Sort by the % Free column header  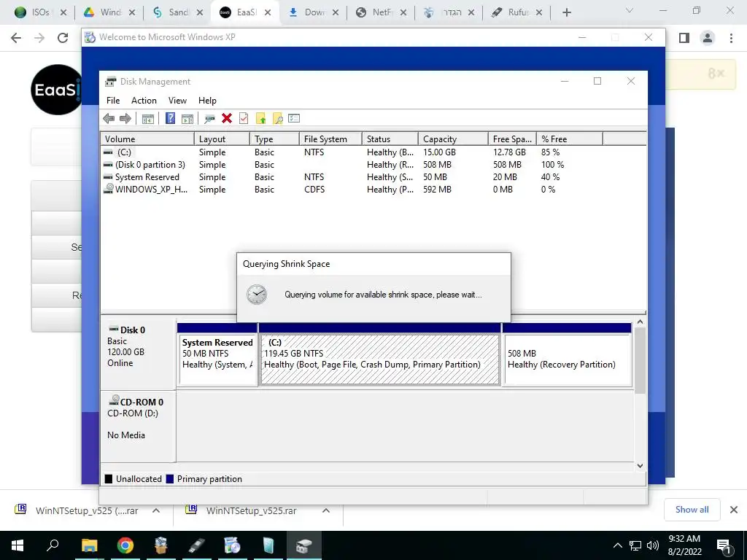click(x=569, y=139)
